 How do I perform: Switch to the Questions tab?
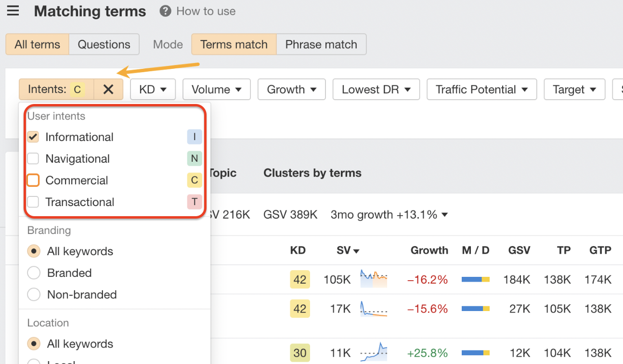pyautogui.click(x=104, y=44)
